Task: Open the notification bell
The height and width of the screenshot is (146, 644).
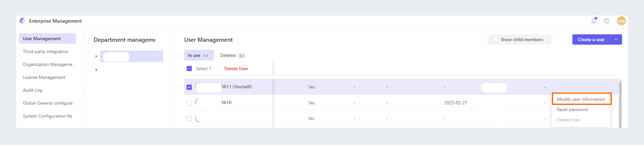Action: 594,21
